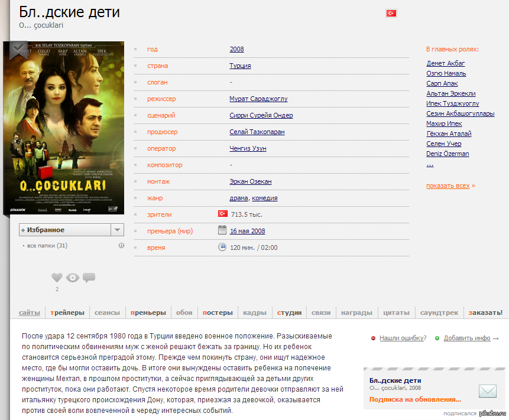509x420 pixels.
Task: Click все папки (31) text
Action: (x=47, y=246)
